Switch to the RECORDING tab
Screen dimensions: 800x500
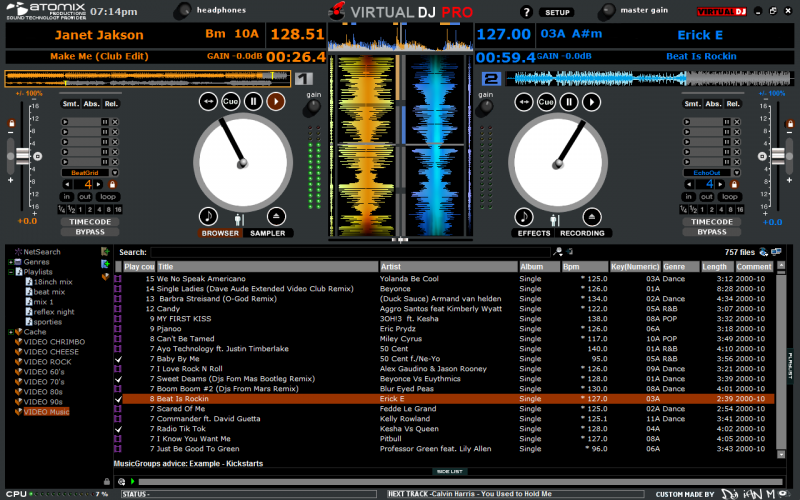coord(582,233)
